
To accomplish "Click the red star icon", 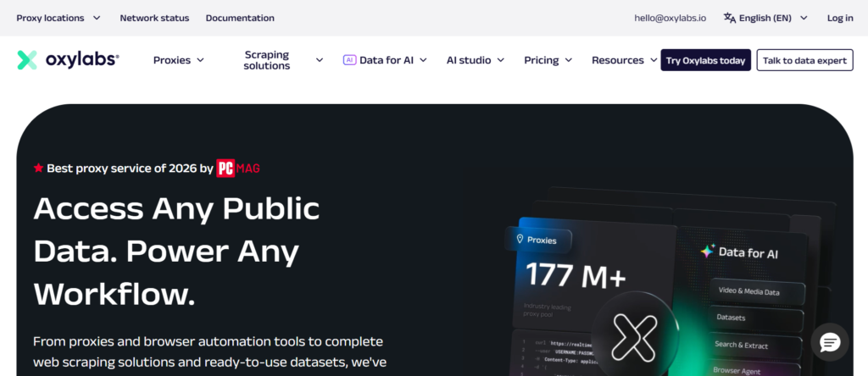I will (x=38, y=168).
